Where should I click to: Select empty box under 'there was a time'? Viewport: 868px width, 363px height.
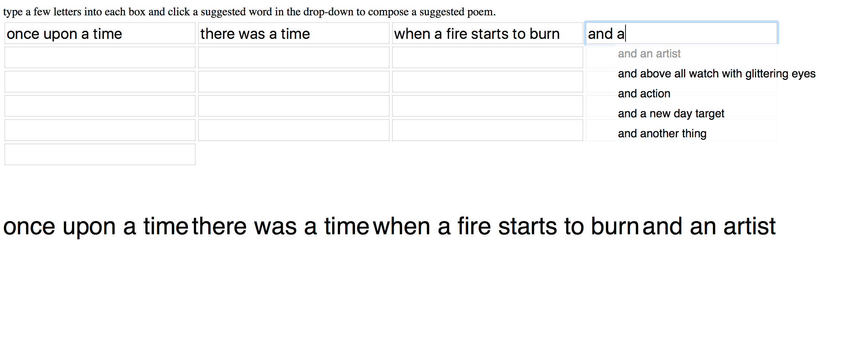click(293, 57)
